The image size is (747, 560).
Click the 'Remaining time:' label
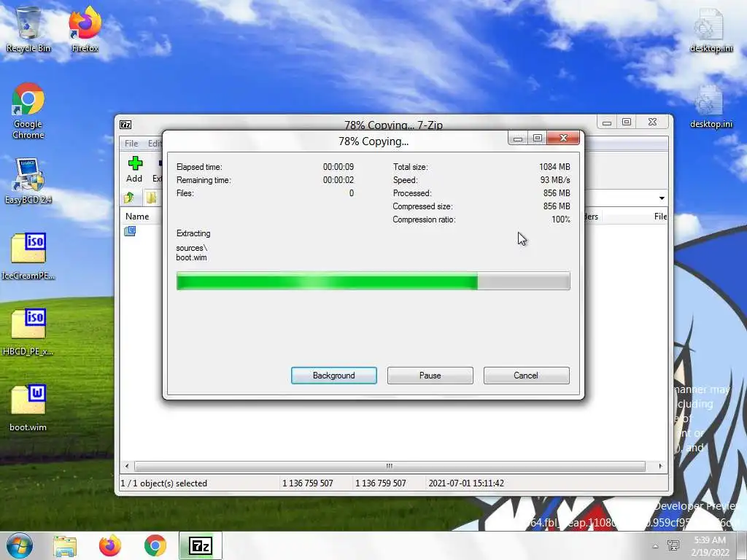[204, 180]
